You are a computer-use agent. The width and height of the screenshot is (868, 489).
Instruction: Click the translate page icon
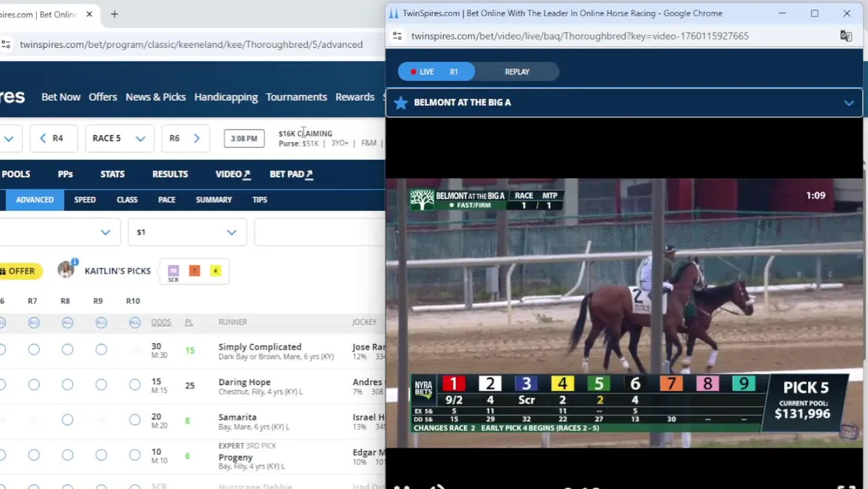click(x=846, y=36)
